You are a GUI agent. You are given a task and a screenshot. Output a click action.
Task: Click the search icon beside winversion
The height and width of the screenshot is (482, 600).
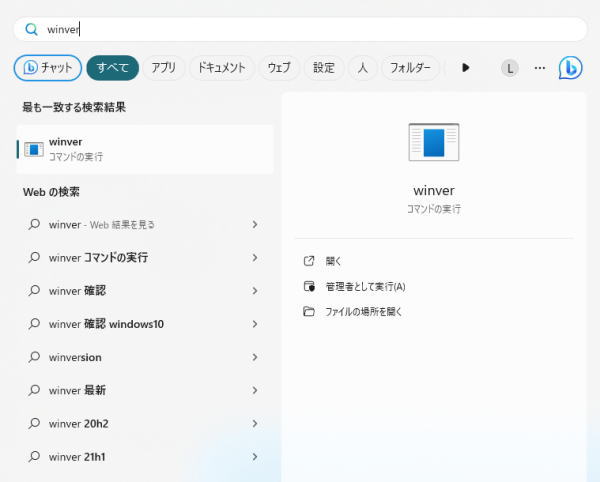pyautogui.click(x=34, y=357)
